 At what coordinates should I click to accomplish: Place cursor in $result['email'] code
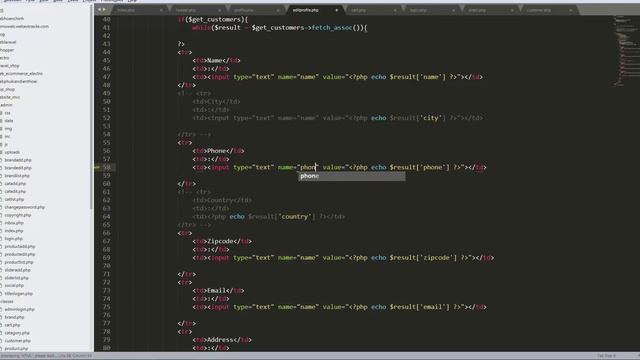(419, 307)
